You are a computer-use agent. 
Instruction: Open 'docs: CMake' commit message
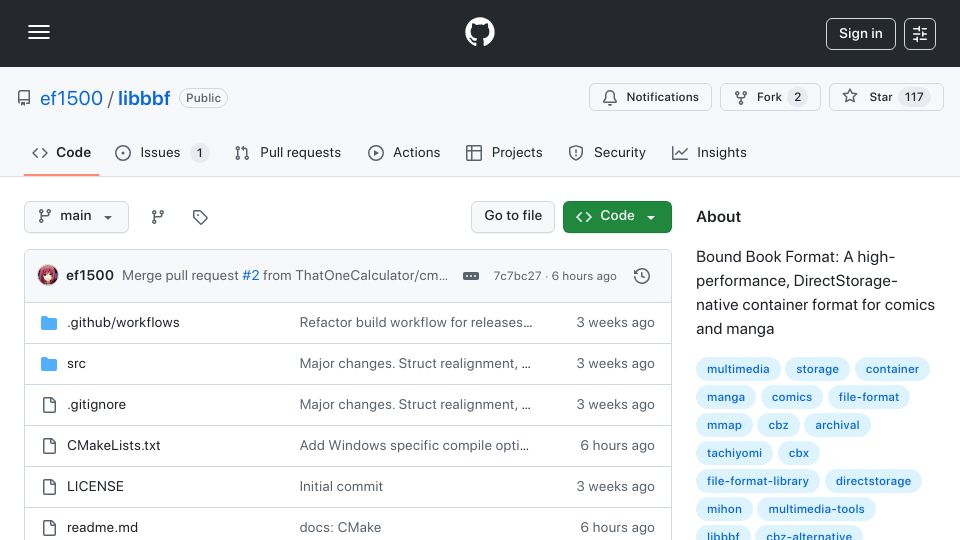click(x=340, y=528)
